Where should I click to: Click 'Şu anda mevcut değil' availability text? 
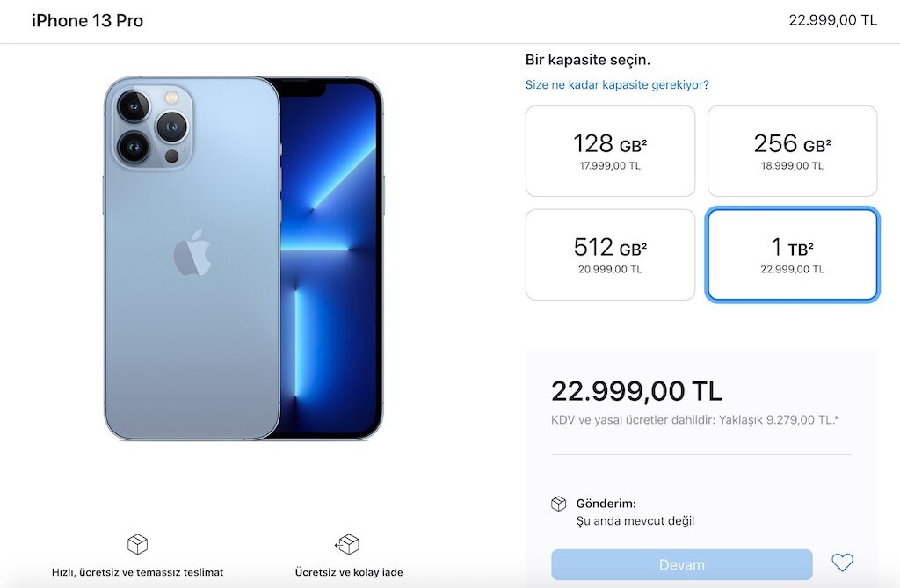tap(635, 521)
